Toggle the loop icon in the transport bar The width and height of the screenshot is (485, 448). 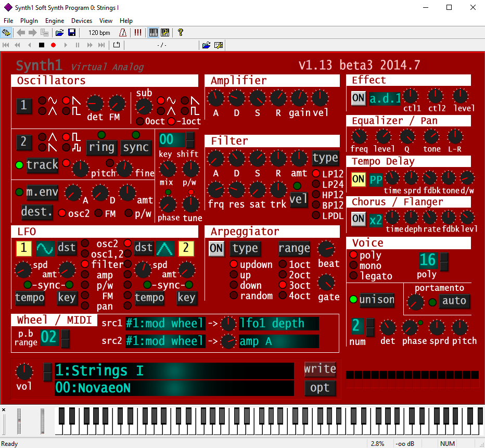117,45
